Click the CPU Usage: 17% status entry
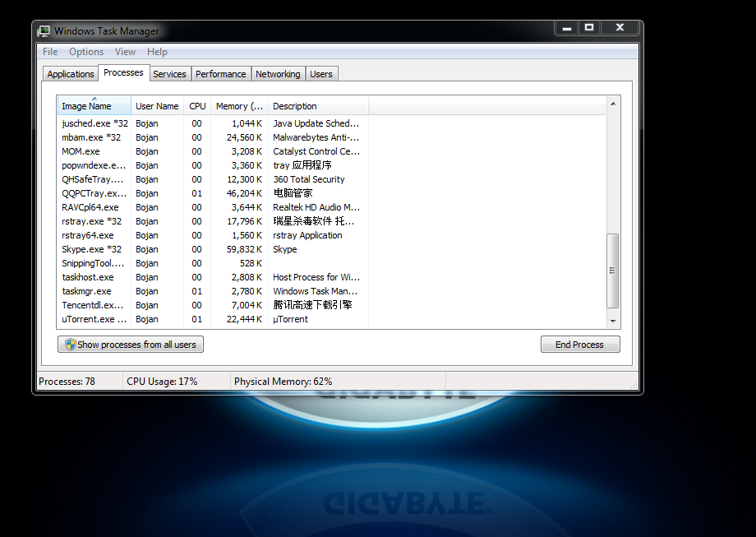The height and width of the screenshot is (537, 756). 162,382
